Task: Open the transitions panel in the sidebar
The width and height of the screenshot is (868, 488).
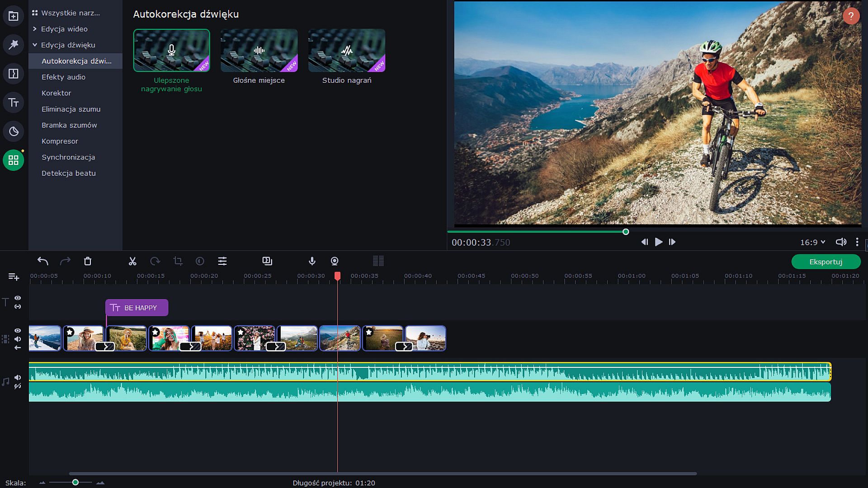Action: (14, 74)
